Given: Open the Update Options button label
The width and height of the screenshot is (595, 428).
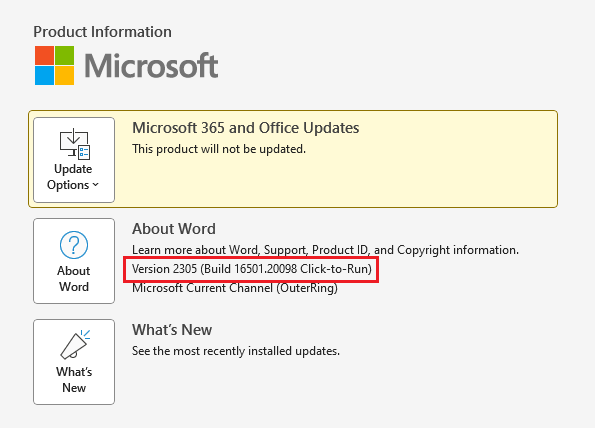Looking at the screenshot, I should pos(73,177).
